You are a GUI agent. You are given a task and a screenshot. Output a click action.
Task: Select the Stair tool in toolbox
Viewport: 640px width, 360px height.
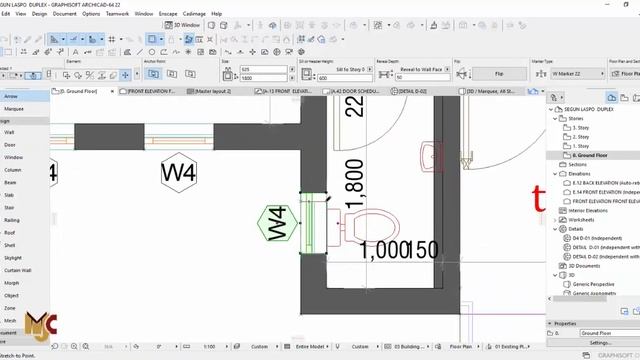click(x=9, y=208)
